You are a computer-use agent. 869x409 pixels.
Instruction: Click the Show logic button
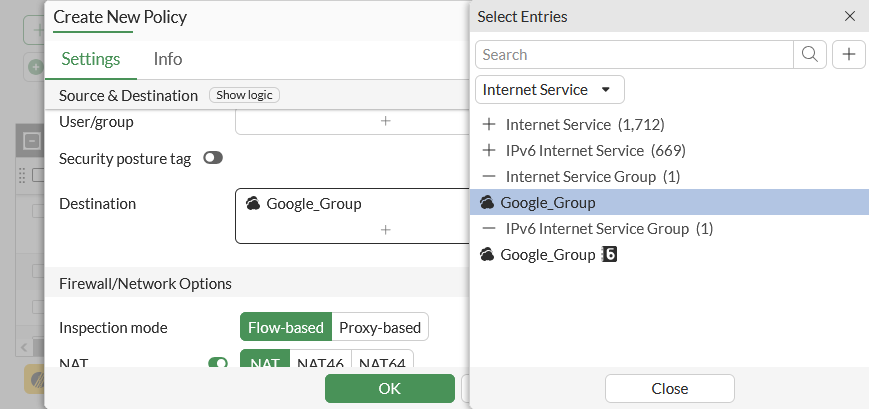(x=244, y=95)
